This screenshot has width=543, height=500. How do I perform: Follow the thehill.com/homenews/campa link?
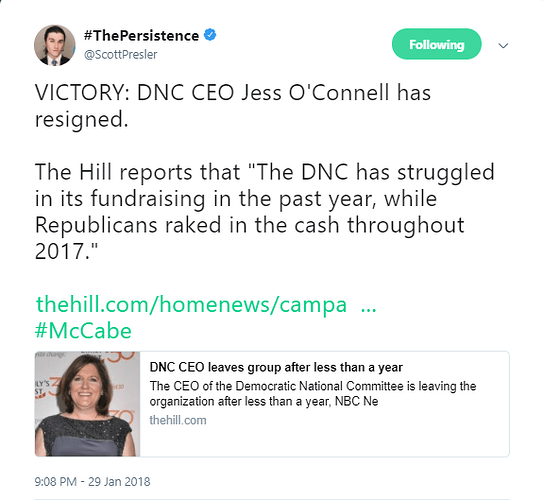click(191, 304)
